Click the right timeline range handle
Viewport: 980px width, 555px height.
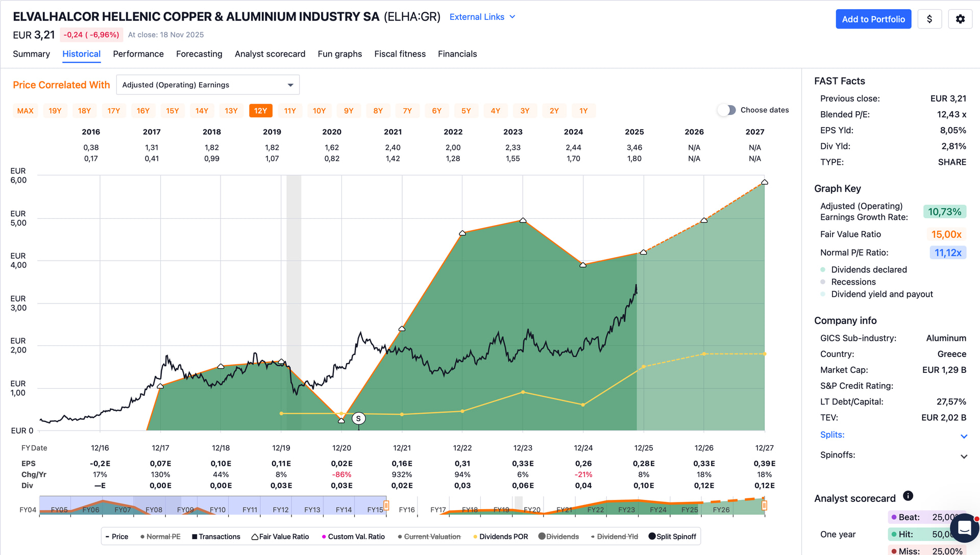click(764, 506)
